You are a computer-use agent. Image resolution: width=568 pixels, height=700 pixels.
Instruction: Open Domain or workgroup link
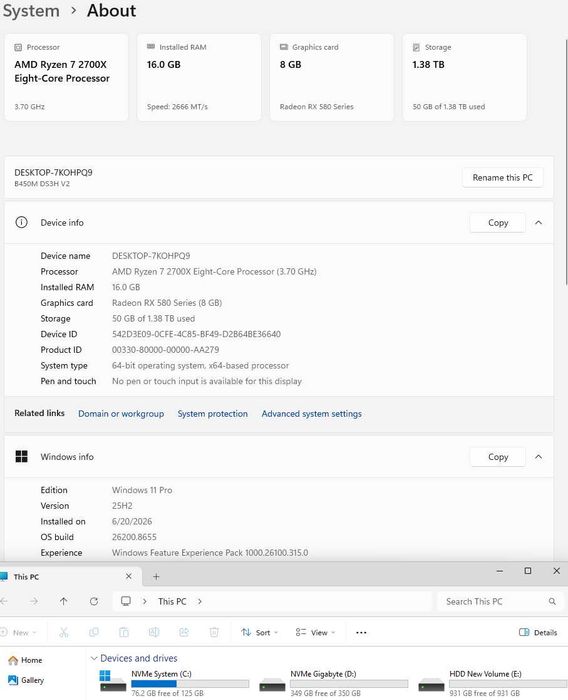click(x=121, y=414)
